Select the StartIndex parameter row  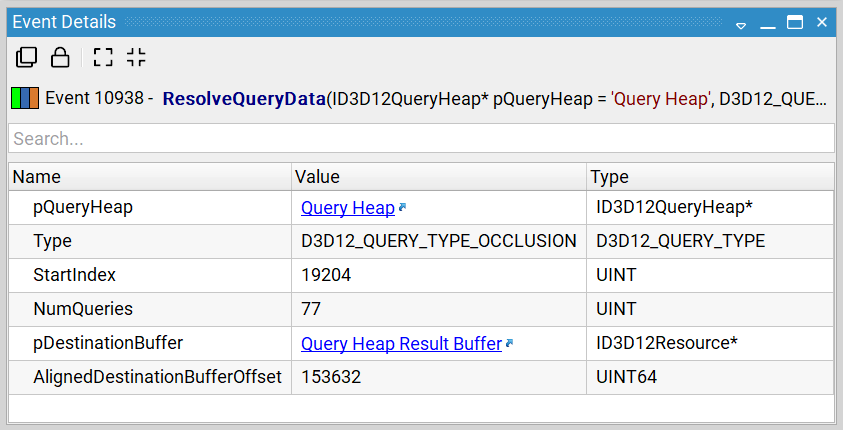(x=150, y=275)
